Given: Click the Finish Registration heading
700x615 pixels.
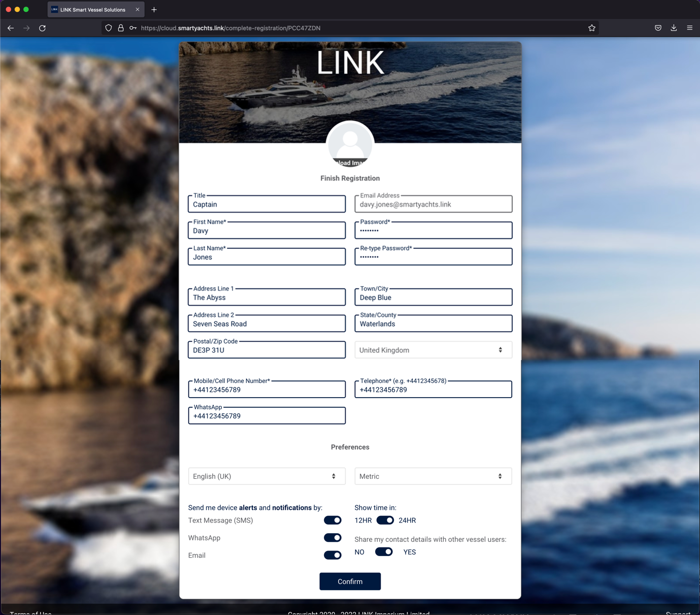Looking at the screenshot, I should (x=350, y=178).
